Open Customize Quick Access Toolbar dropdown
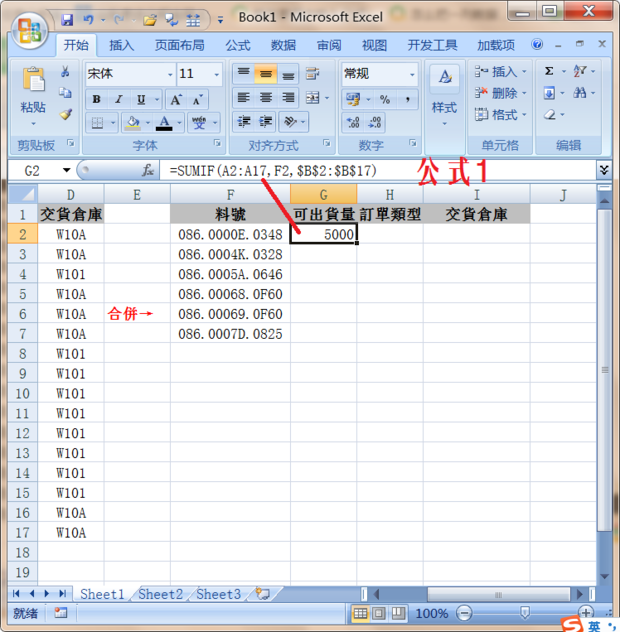Viewport: 620px width, 632px height. [220, 20]
